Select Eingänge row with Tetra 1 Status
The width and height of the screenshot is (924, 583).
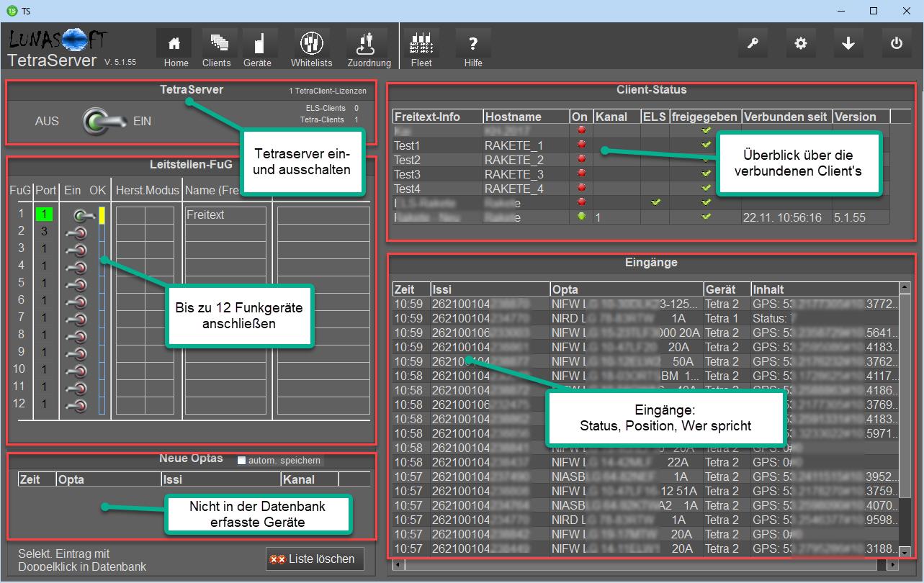click(x=646, y=318)
